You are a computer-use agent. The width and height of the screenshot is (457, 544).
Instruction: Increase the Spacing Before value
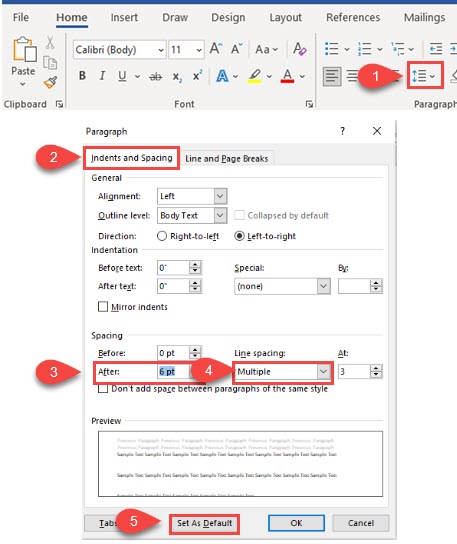point(195,350)
